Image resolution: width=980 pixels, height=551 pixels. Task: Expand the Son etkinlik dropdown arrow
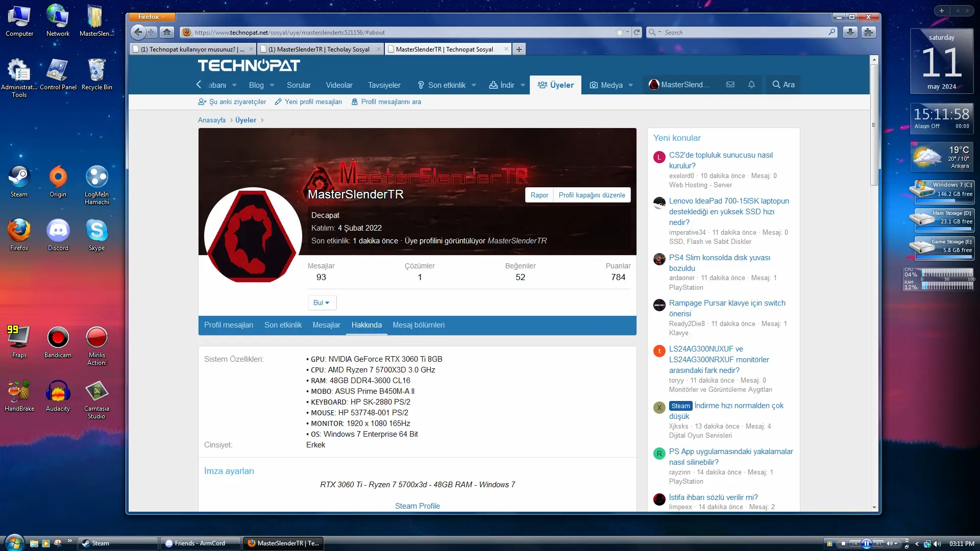(x=474, y=85)
